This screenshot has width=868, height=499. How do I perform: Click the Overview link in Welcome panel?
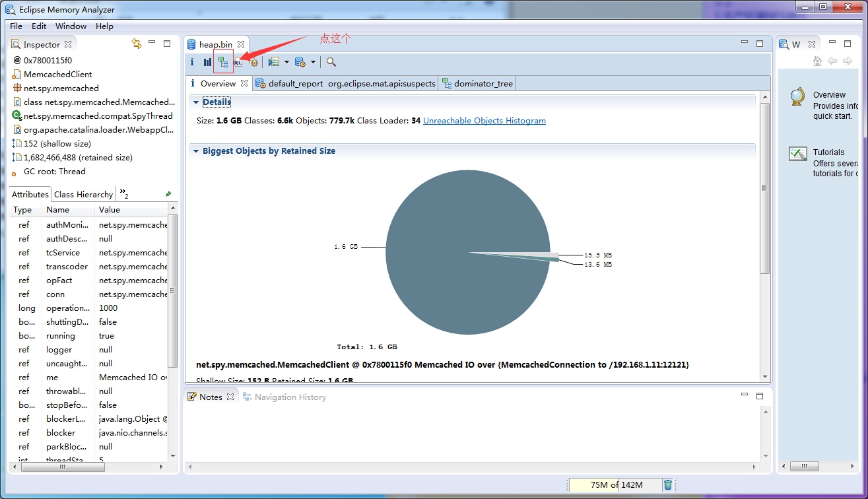click(829, 95)
